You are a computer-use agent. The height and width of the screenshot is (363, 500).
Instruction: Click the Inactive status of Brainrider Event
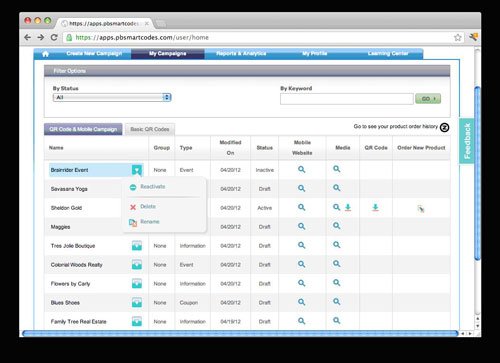pyautogui.click(x=265, y=170)
